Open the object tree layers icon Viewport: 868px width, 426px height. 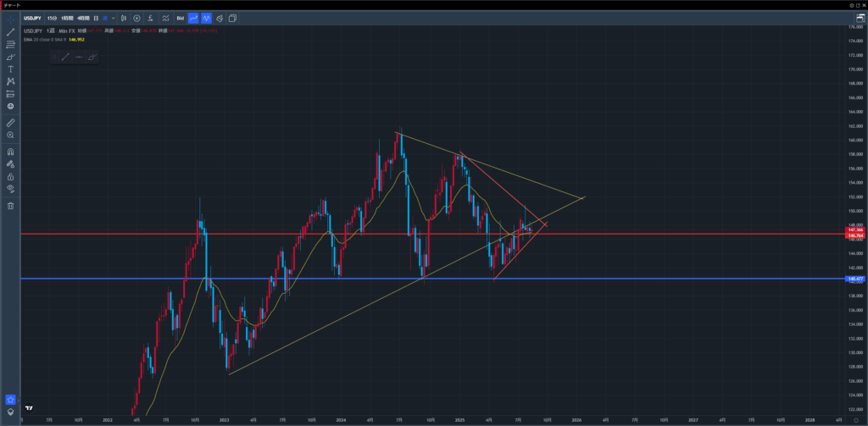pos(10,412)
